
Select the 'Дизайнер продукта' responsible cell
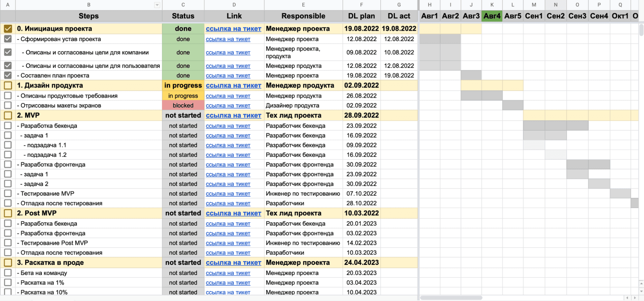[x=303, y=105]
